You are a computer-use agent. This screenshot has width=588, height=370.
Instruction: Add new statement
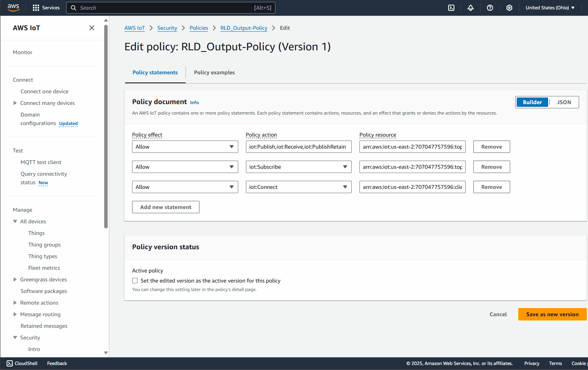[x=166, y=207]
